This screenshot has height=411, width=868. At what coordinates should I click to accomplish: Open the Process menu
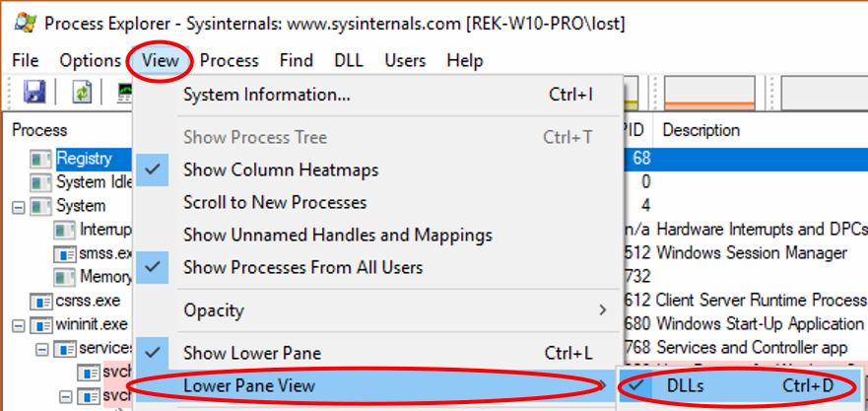(x=229, y=61)
